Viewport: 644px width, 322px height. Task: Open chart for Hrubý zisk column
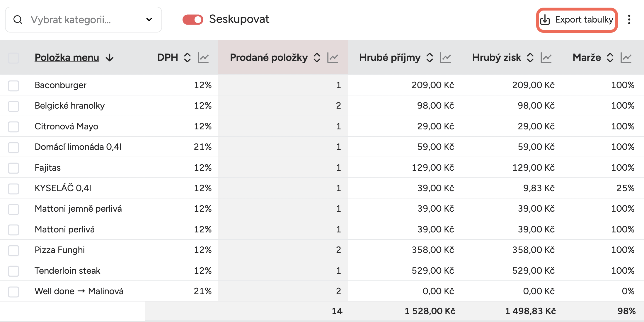[546, 57]
